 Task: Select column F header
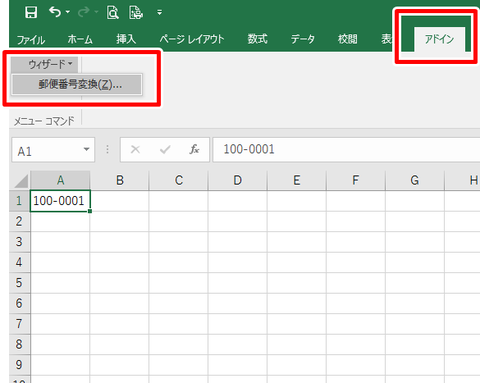(x=356, y=180)
